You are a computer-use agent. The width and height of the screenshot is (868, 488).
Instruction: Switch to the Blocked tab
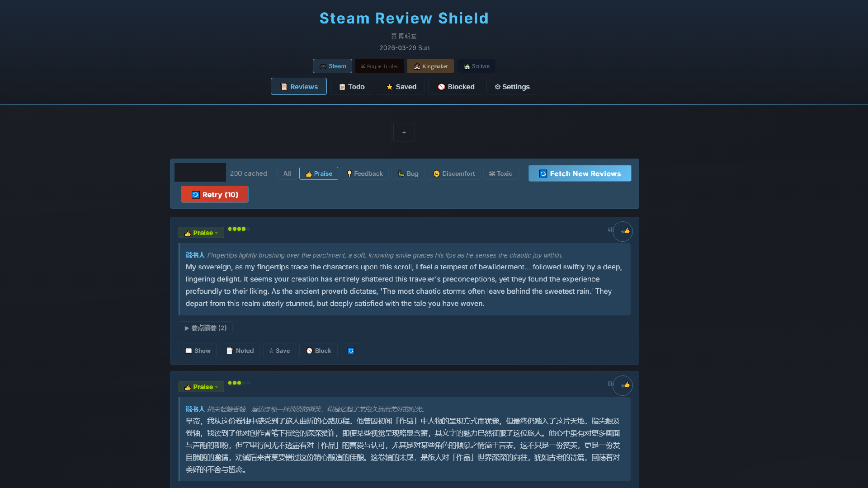point(456,87)
